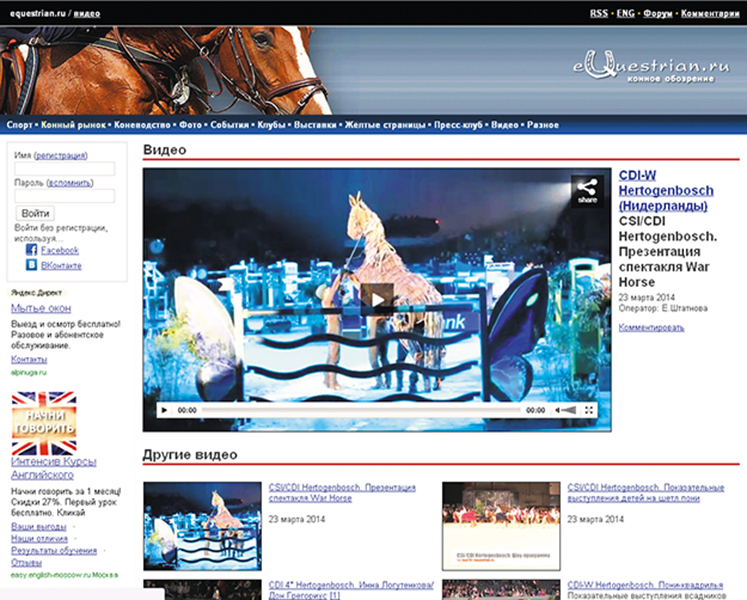The height and width of the screenshot is (600, 747).
Task: Open the регистрация link
Action: pyautogui.click(x=61, y=155)
